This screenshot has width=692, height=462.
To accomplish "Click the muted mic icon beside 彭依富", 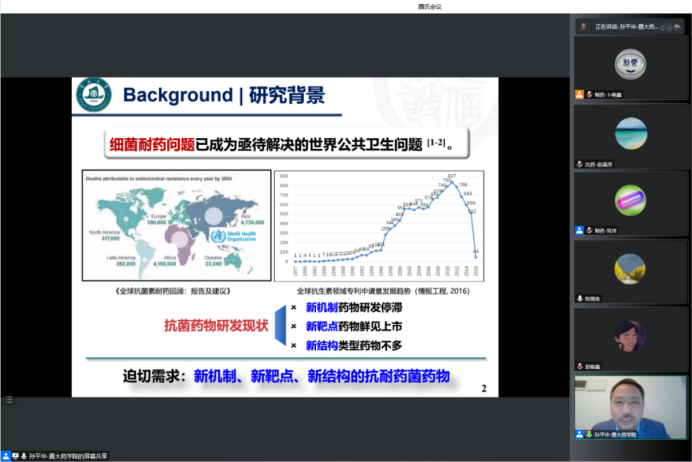I will coord(580,366).
